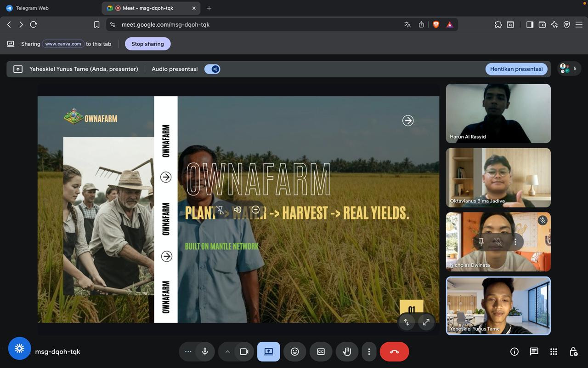Viewport: 588px width, 368px height.
Task: Turn on captions with the CC button
Action: [321, 352]
